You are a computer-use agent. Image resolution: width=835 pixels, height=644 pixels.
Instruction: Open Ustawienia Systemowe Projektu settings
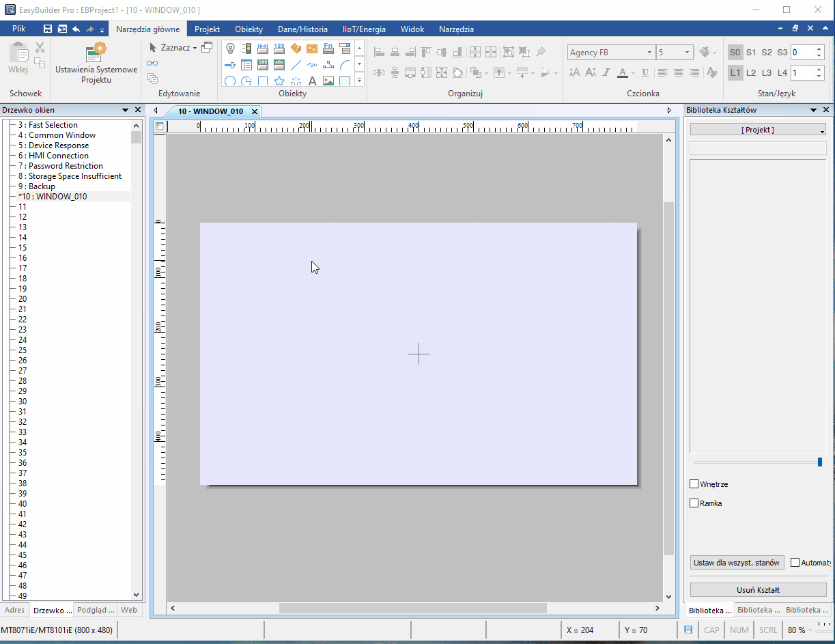click(96, 64)
